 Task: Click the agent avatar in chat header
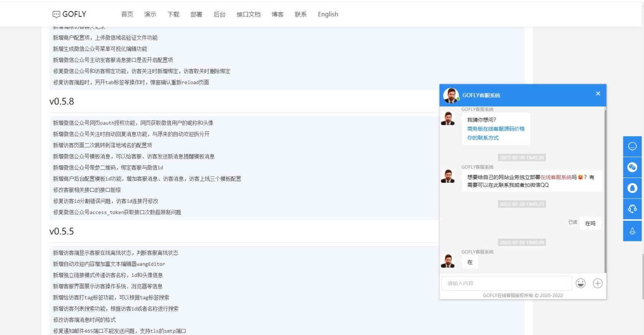coord(451,95)
